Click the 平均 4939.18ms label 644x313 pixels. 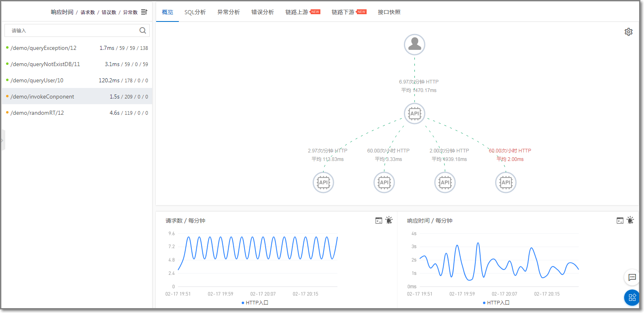coord(449,159)
